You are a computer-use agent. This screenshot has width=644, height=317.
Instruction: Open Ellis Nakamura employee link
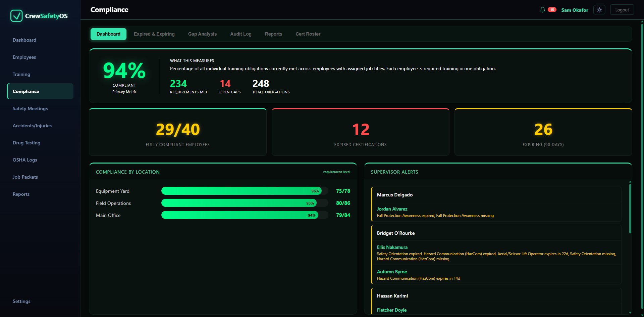(x=392, y=247)
